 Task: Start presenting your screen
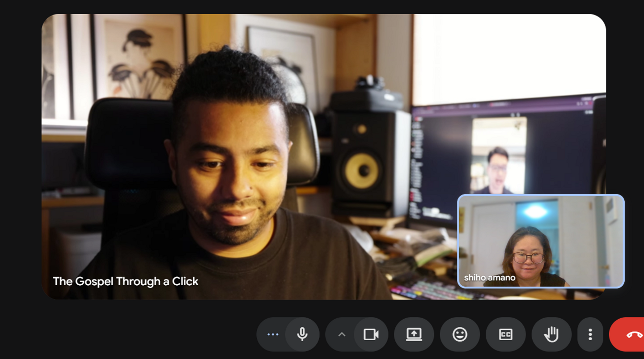pos(414,334)
